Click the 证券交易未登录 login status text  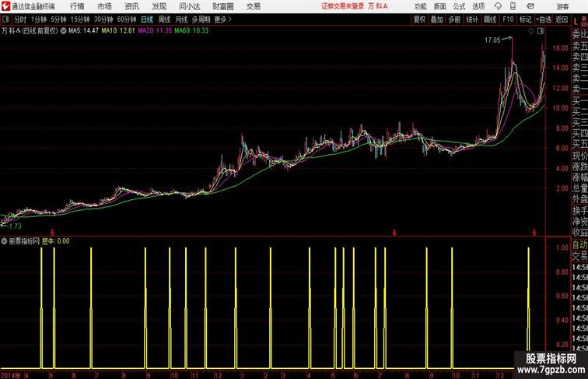pyautogui.click(x=343, y=6)
